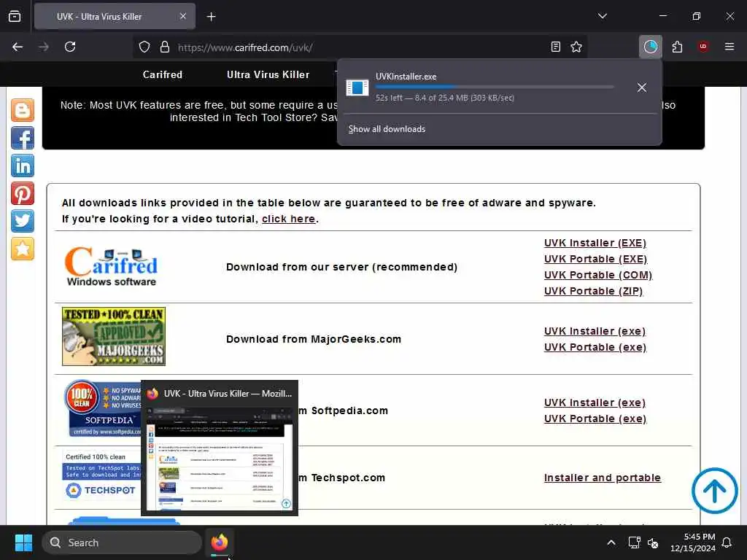
Task: Open Techspot 'Installer and portable' link
Action: pos(602,478)
